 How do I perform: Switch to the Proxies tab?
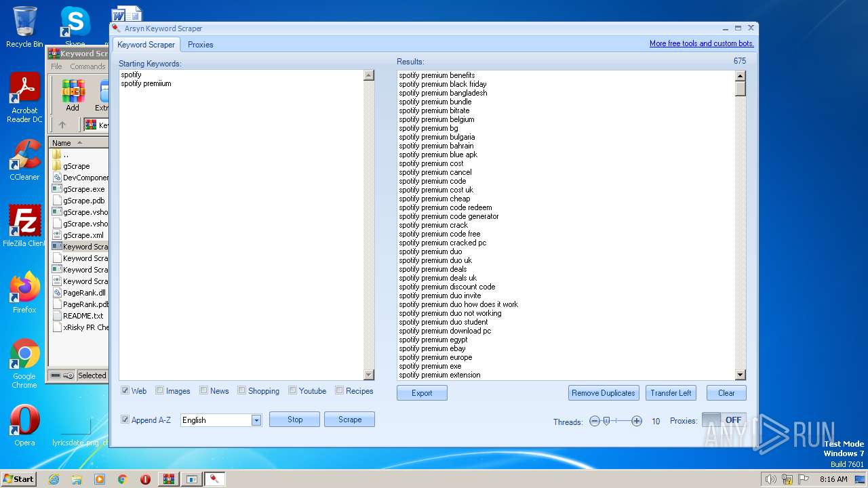coord(200,45)
